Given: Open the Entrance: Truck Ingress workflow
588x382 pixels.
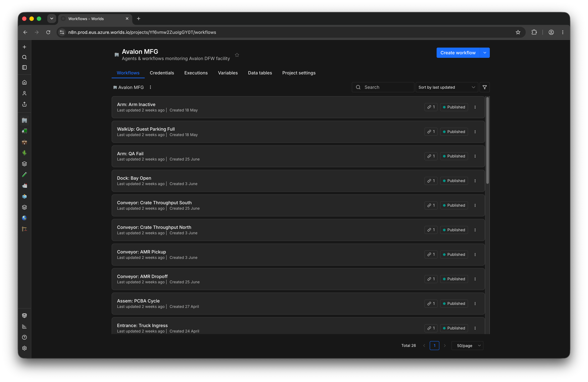Looking at the screenshot, I should (x=298, y=326).
